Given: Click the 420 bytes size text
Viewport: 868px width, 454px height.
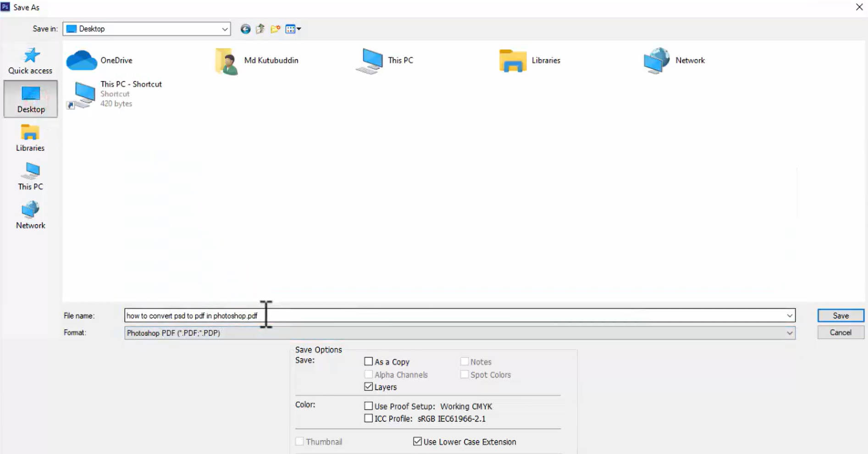Looking at the screenshot, I should tap(116, 104).
